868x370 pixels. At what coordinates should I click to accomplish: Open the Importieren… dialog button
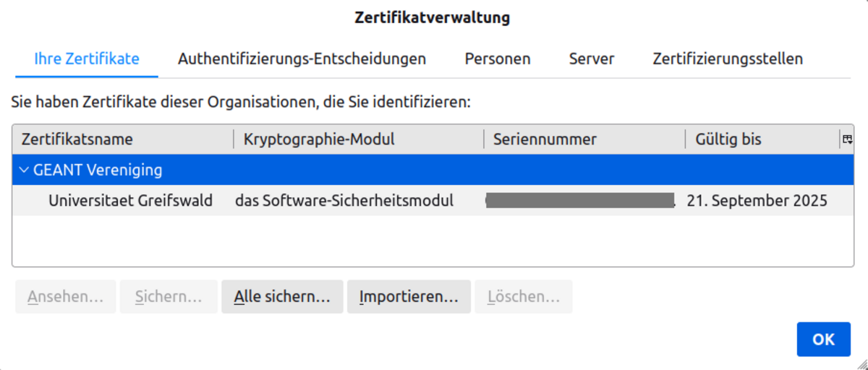(409, 297)
